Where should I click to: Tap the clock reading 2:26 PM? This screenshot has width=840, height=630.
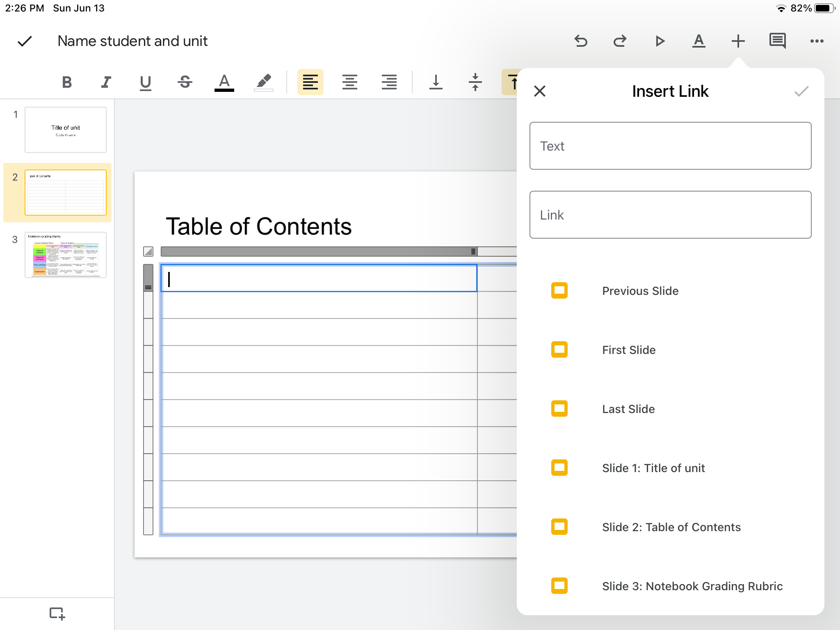pyautogui.click(x=25, y=8)
